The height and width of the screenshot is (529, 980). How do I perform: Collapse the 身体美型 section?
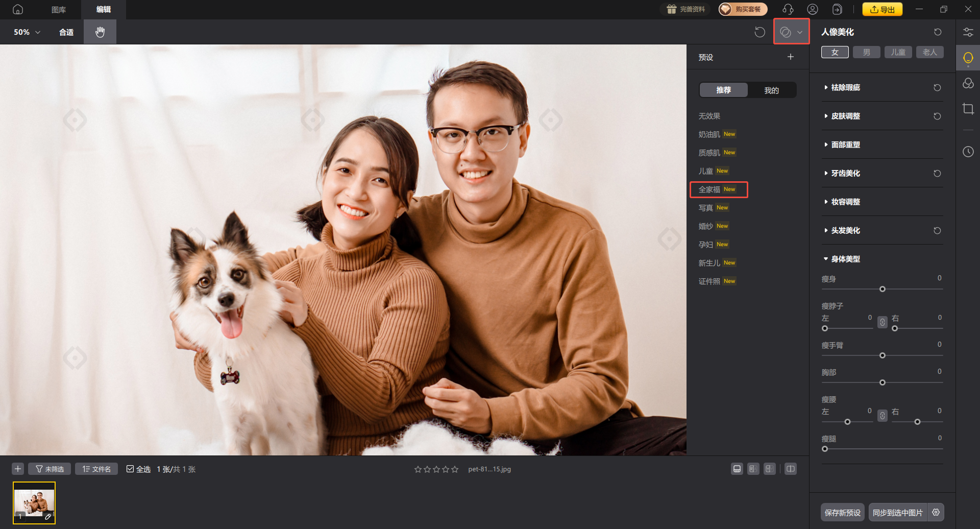point(845,259)
